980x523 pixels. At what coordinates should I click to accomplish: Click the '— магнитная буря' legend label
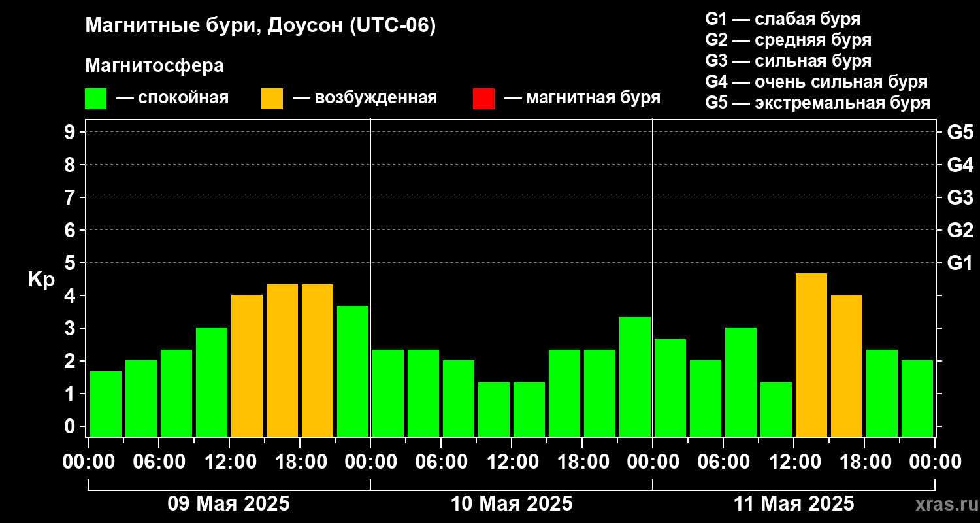click(582, 99)
